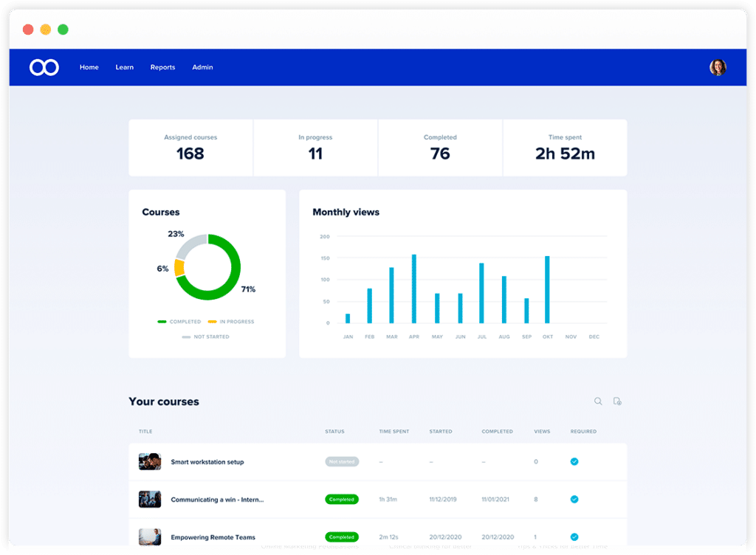Viewport: 756px width, 555px height.
Task: Open the Communicating a win - Intern... title
Action: 218,500
